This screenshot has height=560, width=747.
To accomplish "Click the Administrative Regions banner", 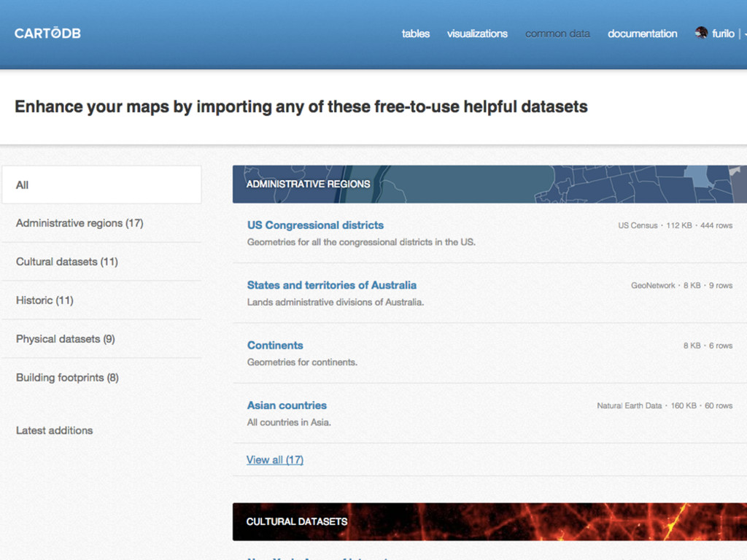I will tap(489, 184).
